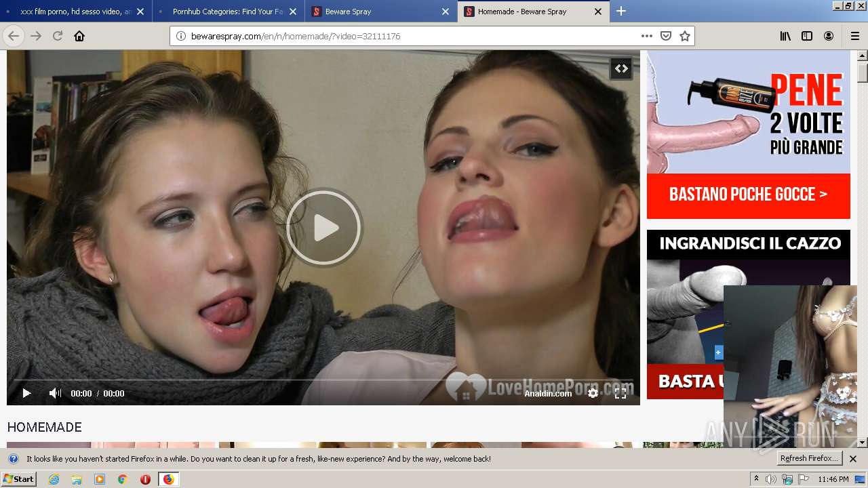Close the 'Beware Spray' tab

446,12
